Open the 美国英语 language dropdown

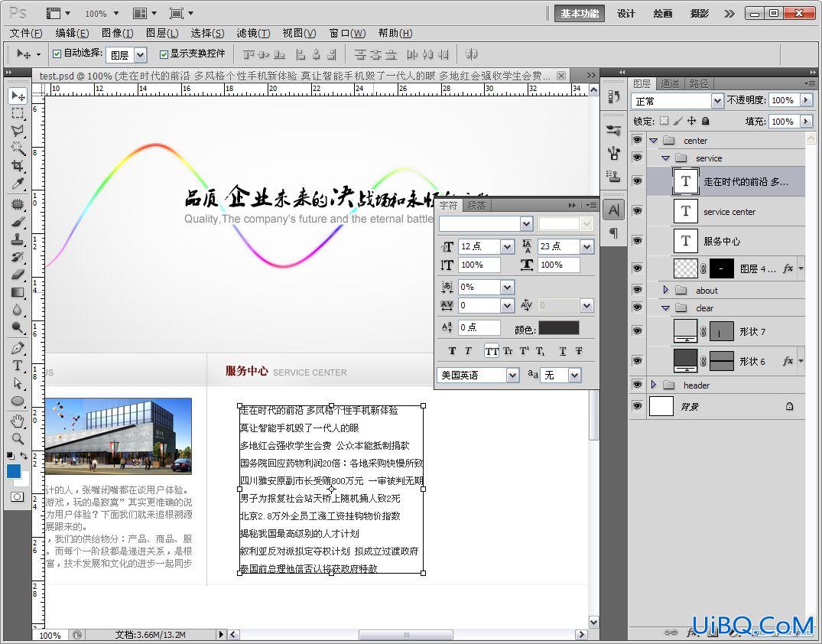click(512, 375)
